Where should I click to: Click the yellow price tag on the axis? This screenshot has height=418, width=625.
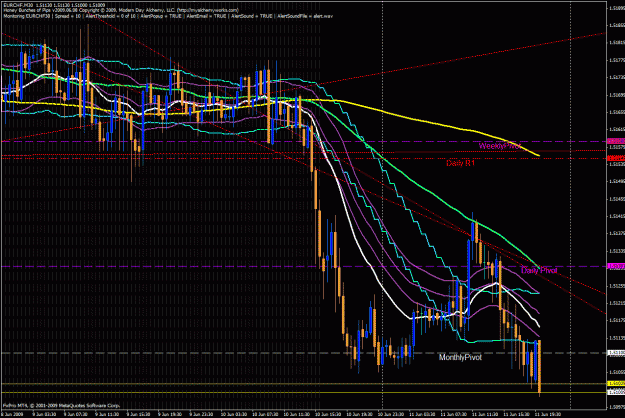coord(616,383)
